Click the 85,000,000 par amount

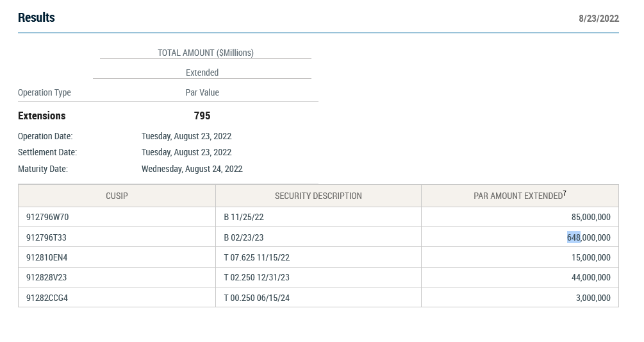click(x=591, y=217)
